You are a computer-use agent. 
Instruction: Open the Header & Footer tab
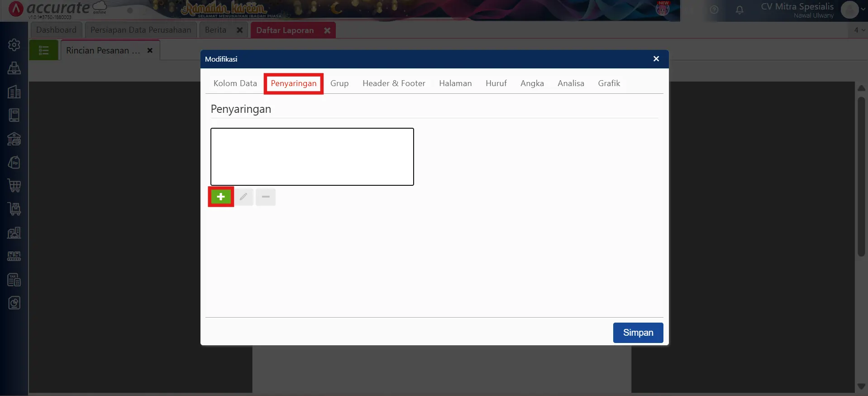tap(394, 83)
